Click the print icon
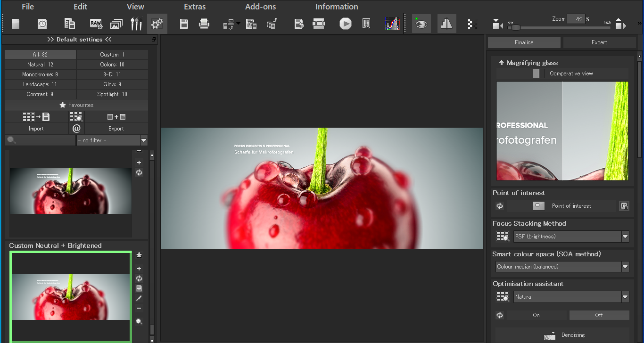The width and height of the screenshot is (644, 343). pyautogui.click(x=204, y=23)
